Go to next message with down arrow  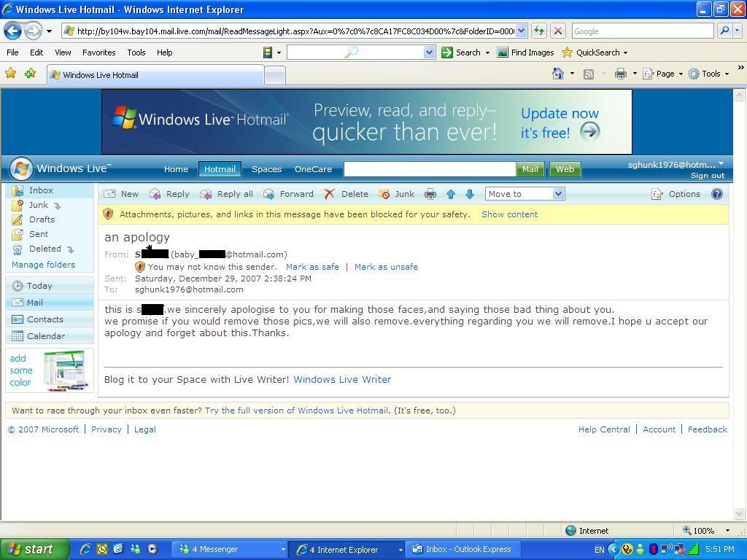coord(470,194)
